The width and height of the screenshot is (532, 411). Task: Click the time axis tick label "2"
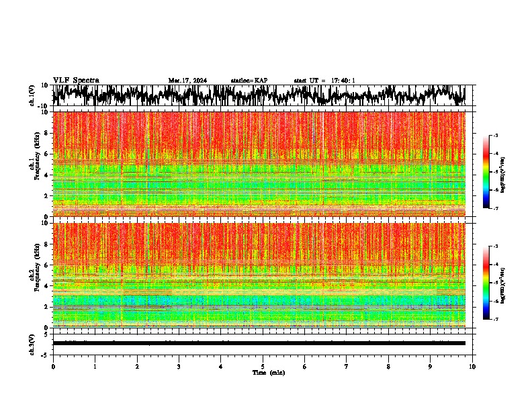(137, 367)
